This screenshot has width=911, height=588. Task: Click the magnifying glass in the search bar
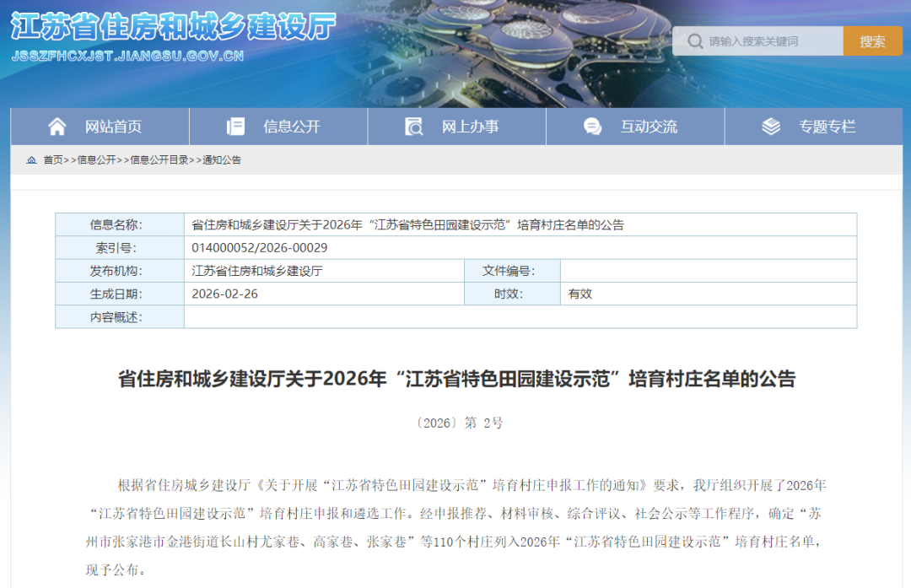pos(694,40)
